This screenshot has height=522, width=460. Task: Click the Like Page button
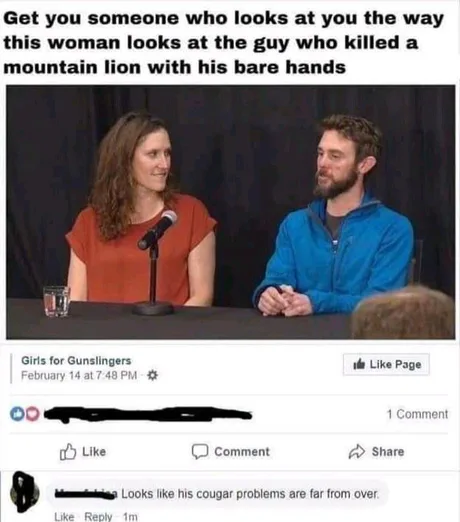pyautogui.click(x=386, y=364)
